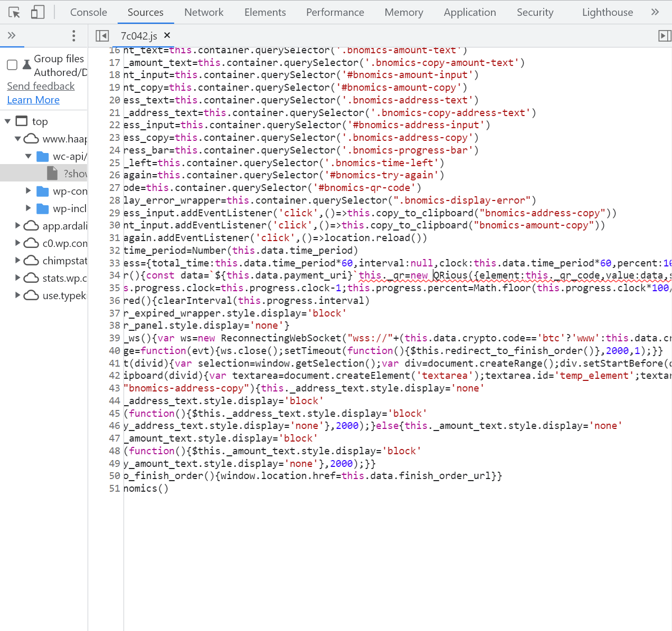Select the ?show file in tree
This screenshot has width=672, height=631.
44,173
